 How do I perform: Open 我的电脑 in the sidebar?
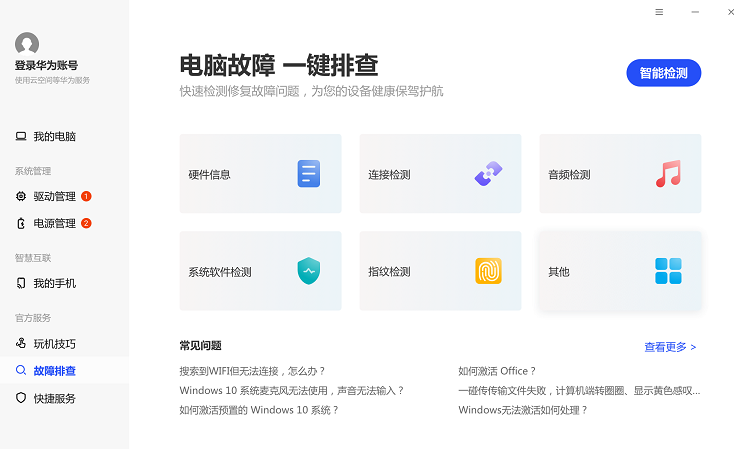pyautogui.click(x=54, y=136)
